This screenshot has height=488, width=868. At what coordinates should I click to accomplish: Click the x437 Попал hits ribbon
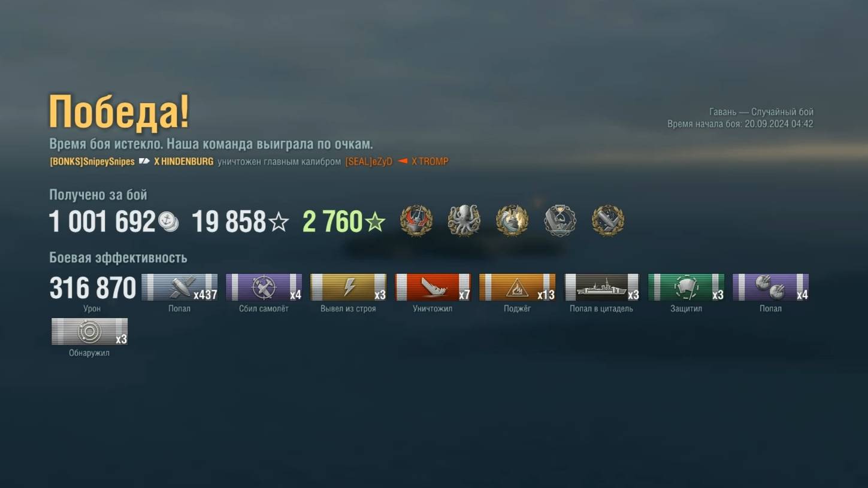(179, 287)
